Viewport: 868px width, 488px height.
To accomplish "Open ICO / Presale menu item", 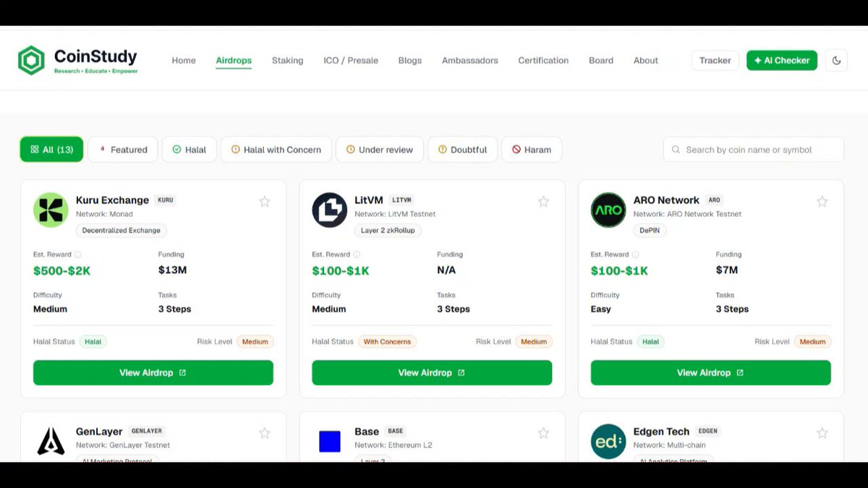I will [x=351, y=61].
